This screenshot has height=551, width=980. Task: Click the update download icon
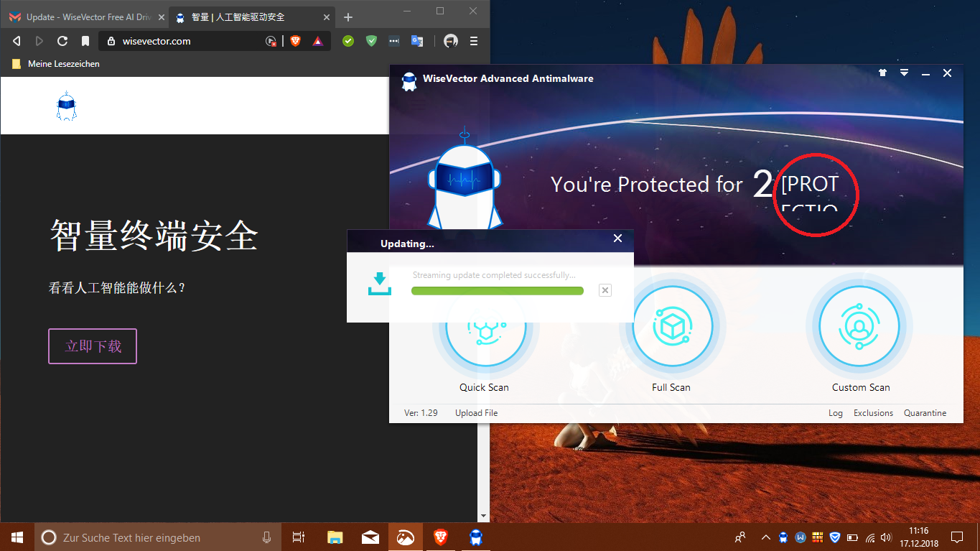[x=379, y=284]
